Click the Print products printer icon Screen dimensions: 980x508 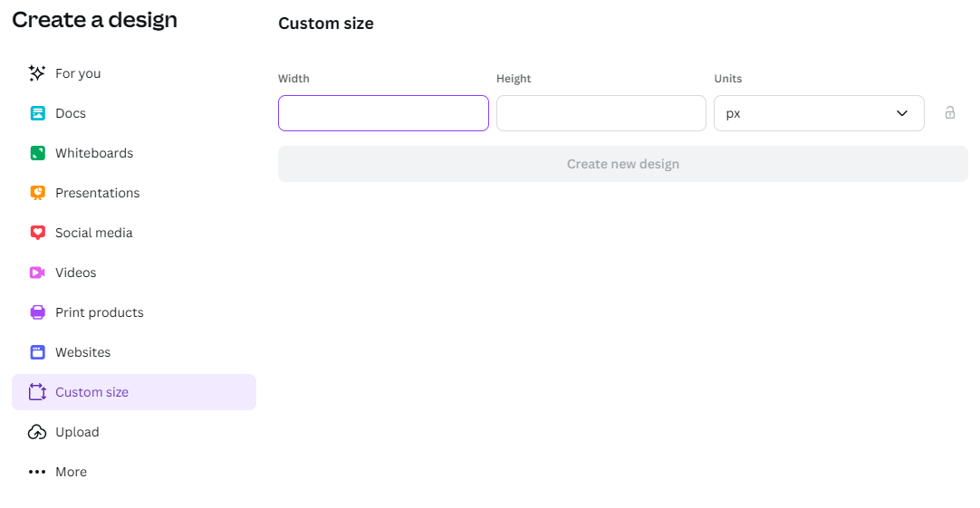37,312
